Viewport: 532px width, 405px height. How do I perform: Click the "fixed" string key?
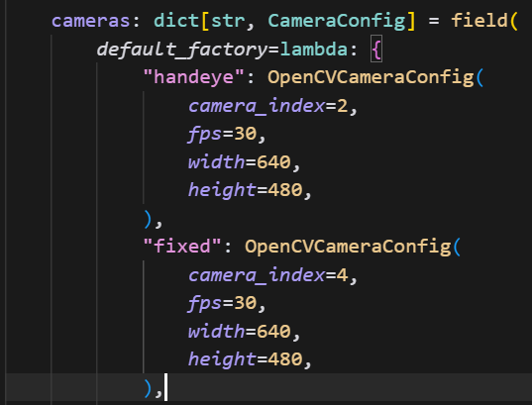(182, 247)
